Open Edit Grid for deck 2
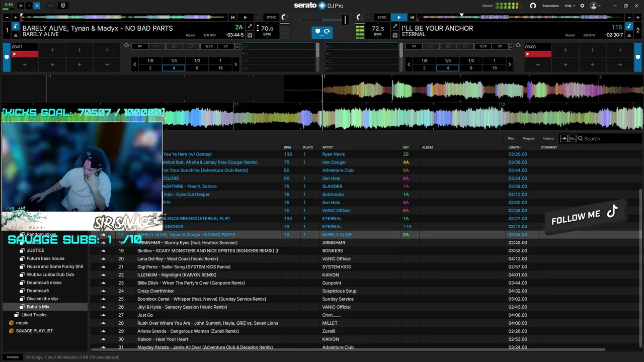This screenshot has width=644, height=362. point(589,35)
